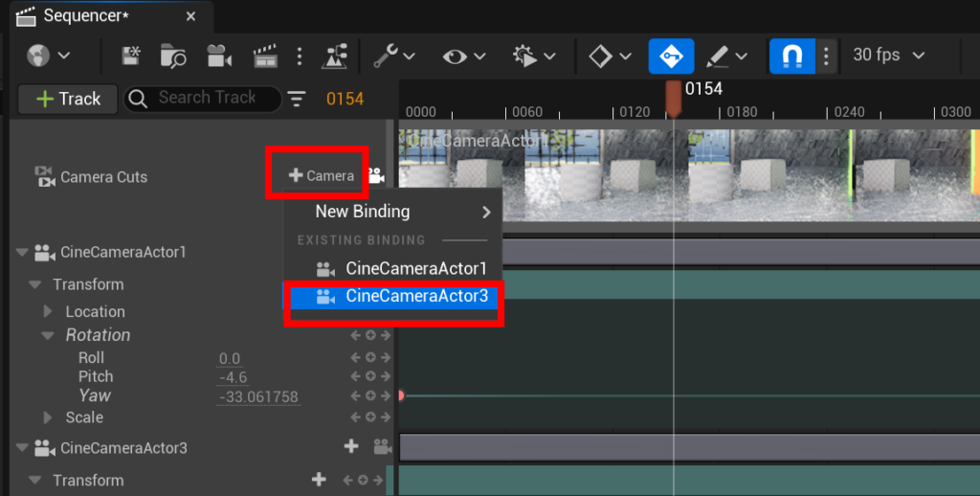This screenshot has height=496, width=980.
Task: Toggle the blue magnet snapping button
Action: pyautogui.click(x=791, y=56)
